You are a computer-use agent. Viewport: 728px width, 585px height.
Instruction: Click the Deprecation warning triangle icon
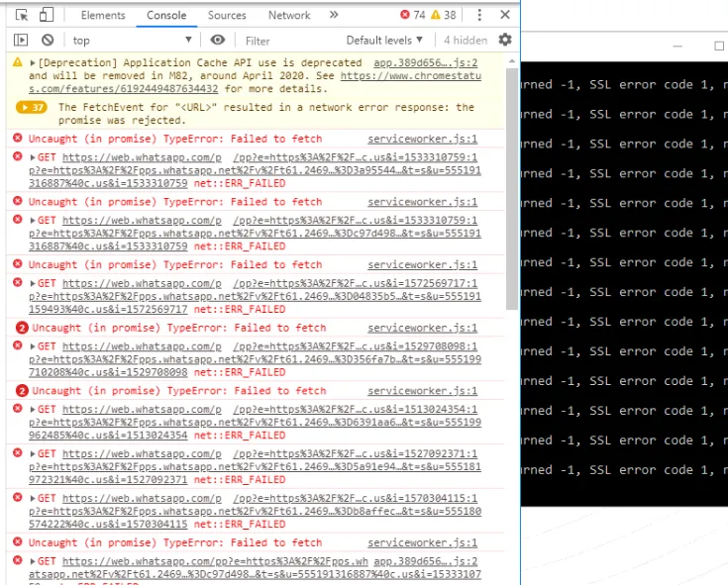pos(18,62)
